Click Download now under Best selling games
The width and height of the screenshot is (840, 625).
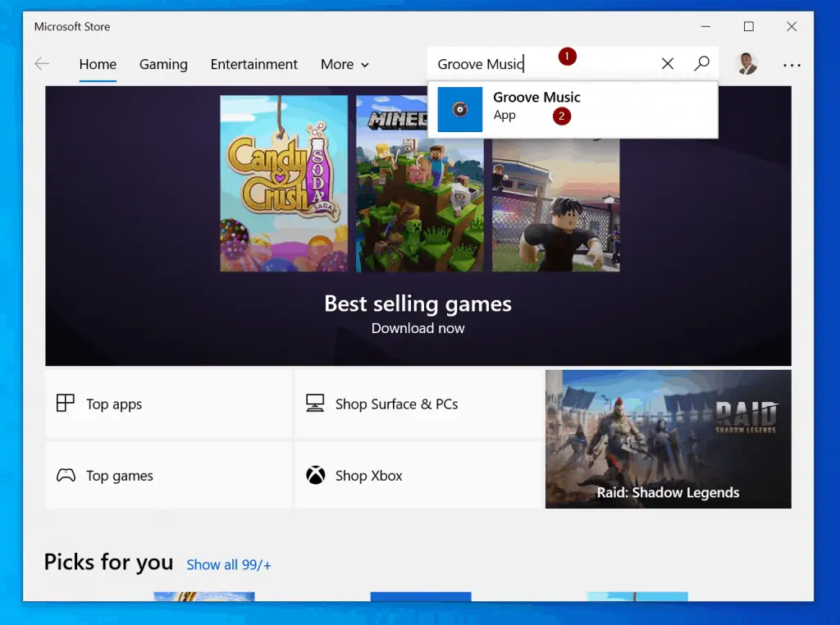coord(418,328)
